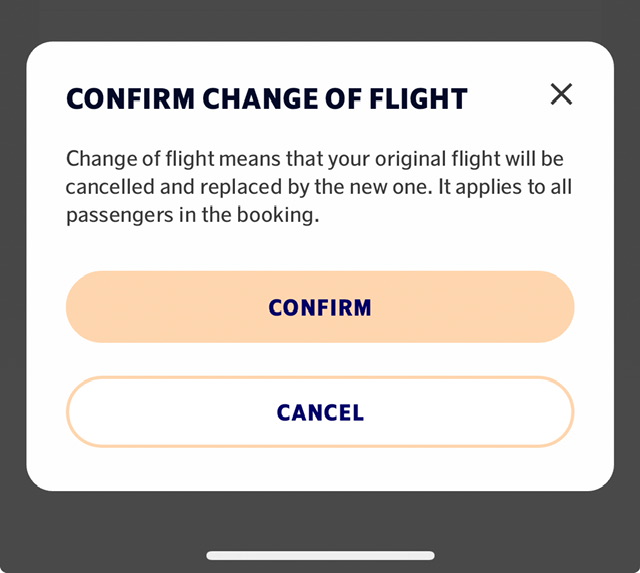Click the text "passengers in the booking."

(192, 215)
